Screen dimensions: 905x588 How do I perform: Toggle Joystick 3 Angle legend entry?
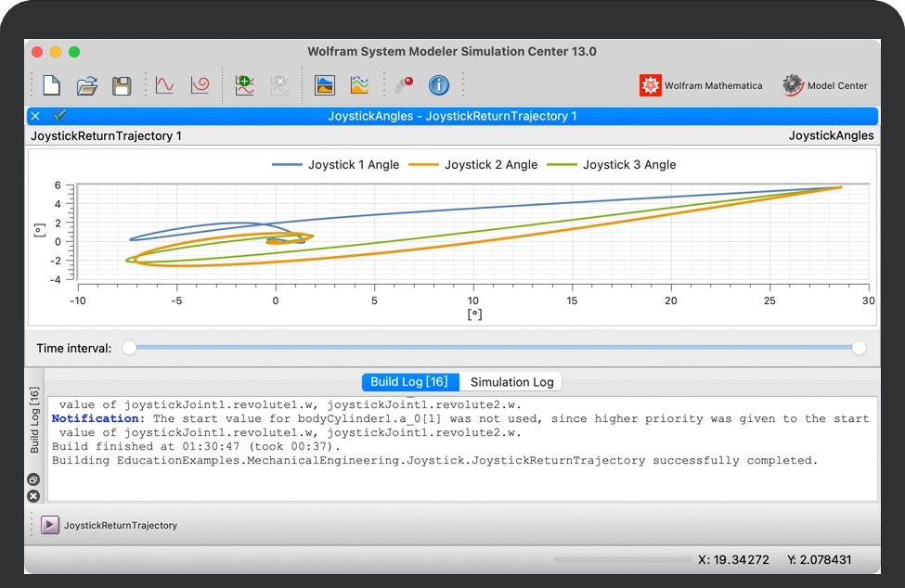tap(611, 164)
